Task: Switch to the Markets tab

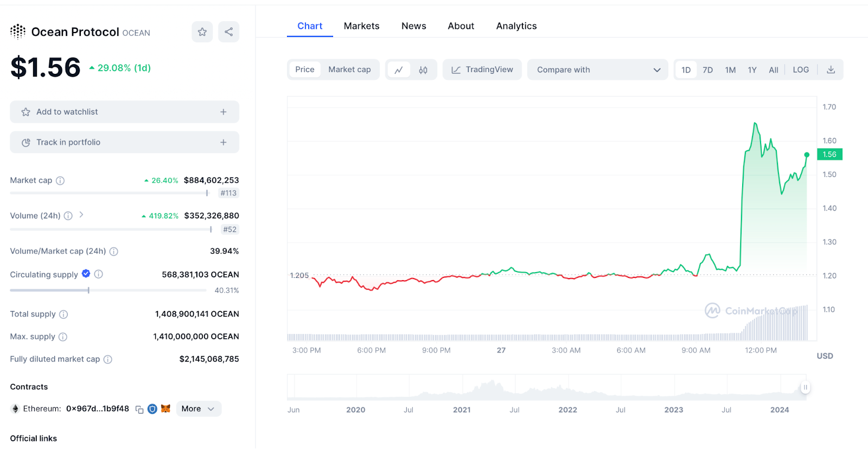Action: [x=362, y=26]
